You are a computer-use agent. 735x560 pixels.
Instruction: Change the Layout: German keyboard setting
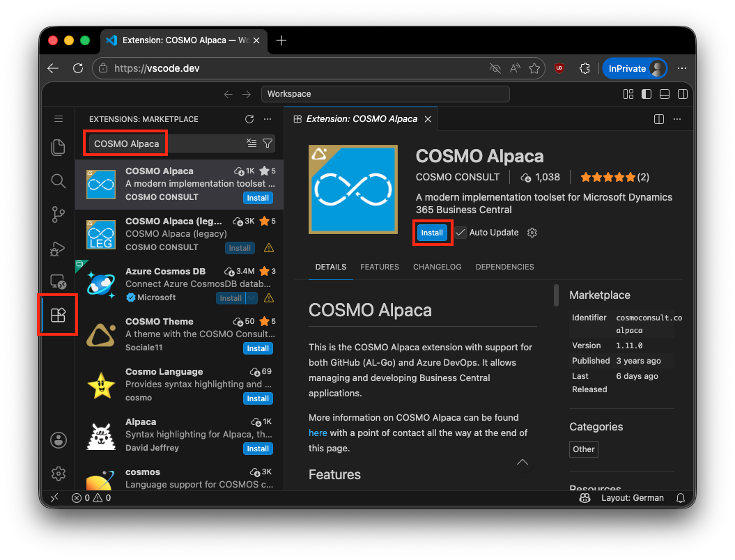pyautogui.click(x=633, y=498)
